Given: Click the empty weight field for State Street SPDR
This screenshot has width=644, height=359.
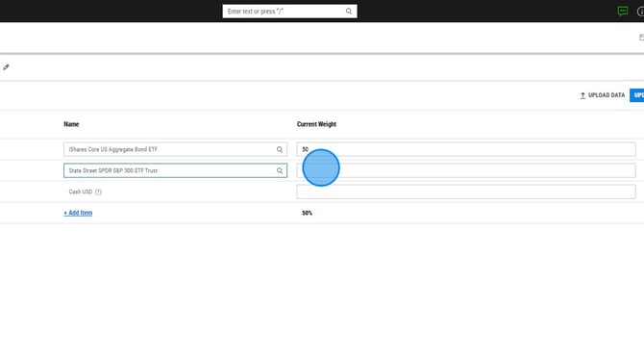Looking at the screenshot, I should (x=466, y=170).
